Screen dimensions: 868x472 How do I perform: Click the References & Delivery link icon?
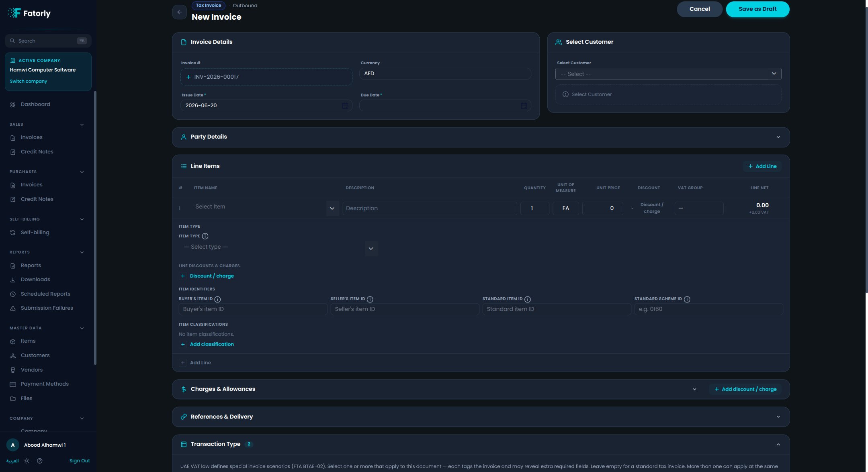(x=184, y=417)
